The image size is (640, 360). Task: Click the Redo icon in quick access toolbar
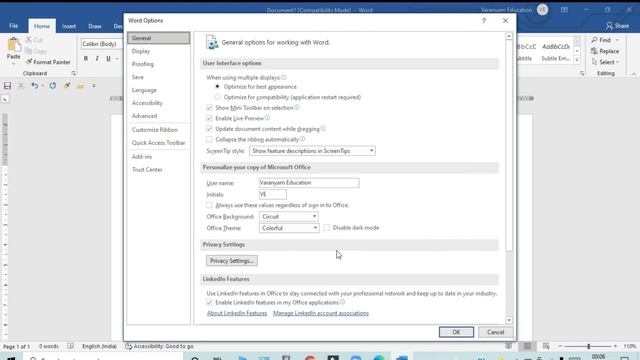53,86
